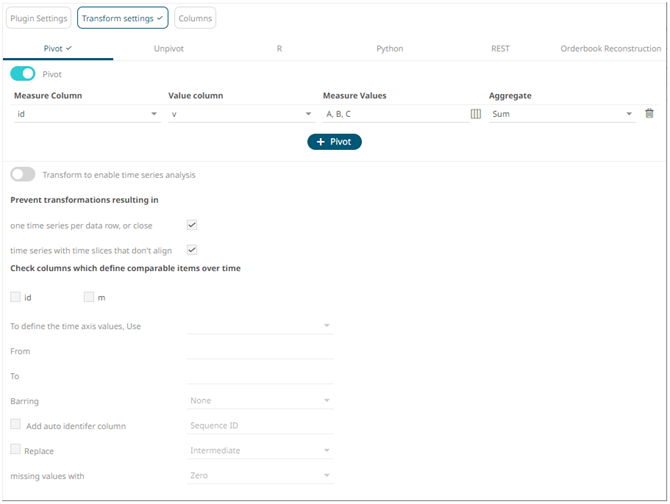Open Measure Values column picker icon
This screenshot has height=504, width=670.
pyautogui.click(x=476, y=114)
